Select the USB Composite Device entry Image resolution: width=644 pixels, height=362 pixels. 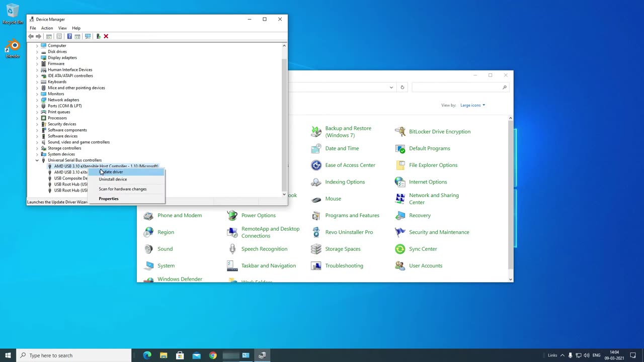point(70,178)
